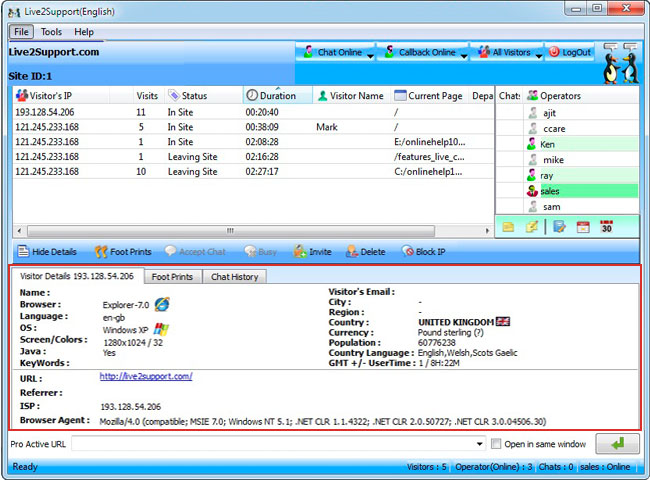
Task: Click the Internet Explorer browser icon
Action: [x=162, y=304]
